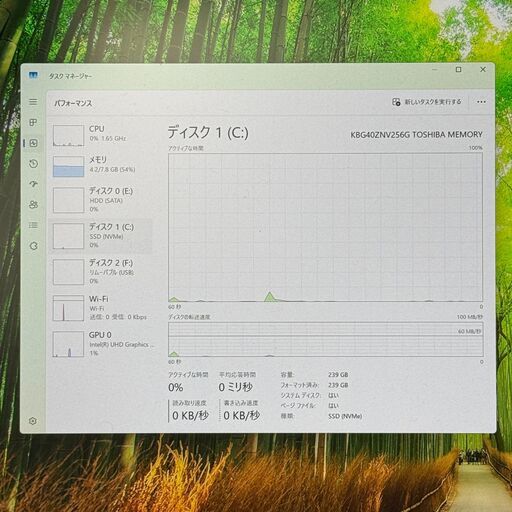
Task: Select the Wi-Fi performance item
Action: pos(101,308)
